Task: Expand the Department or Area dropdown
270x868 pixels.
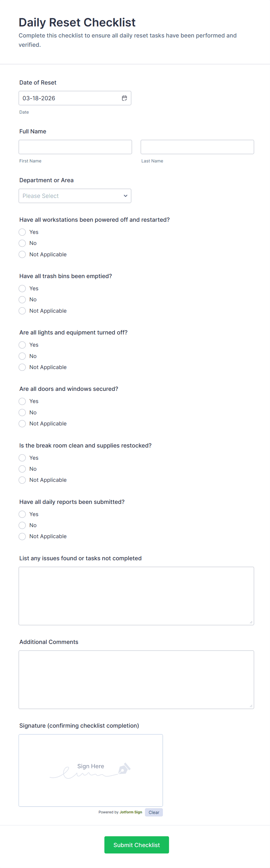Action: (75, 196)
